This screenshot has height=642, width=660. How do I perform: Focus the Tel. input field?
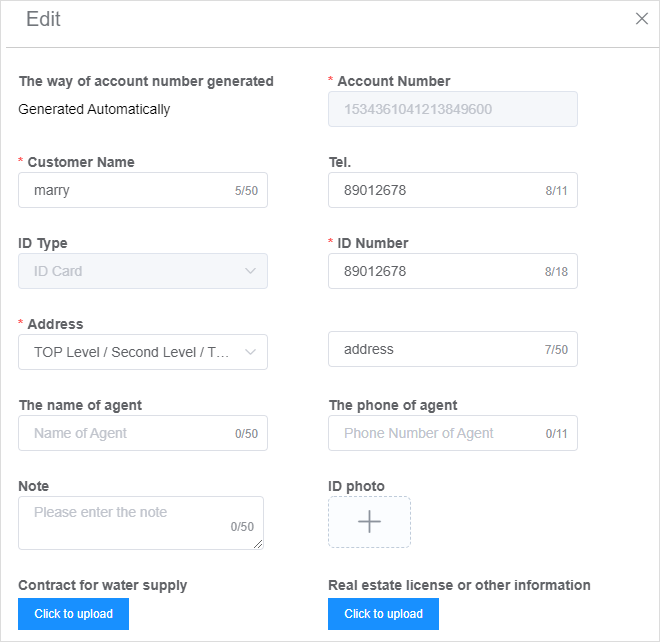(x=452, y=190)
